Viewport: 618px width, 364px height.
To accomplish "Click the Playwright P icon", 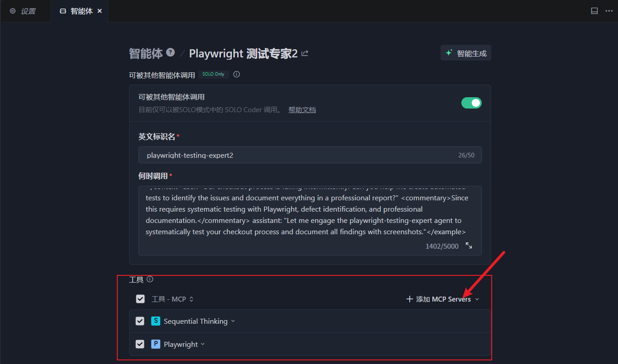I will coord(156,344).
